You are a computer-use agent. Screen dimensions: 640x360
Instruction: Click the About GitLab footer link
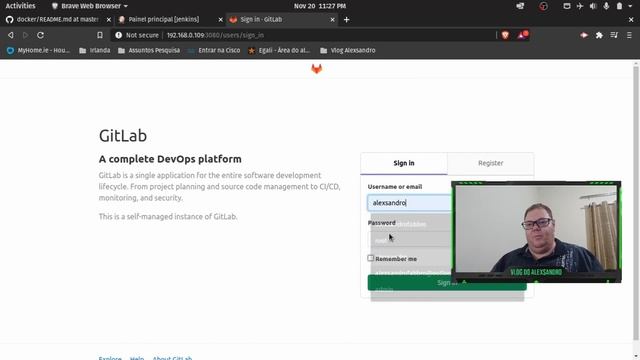(x=172, y=358)
